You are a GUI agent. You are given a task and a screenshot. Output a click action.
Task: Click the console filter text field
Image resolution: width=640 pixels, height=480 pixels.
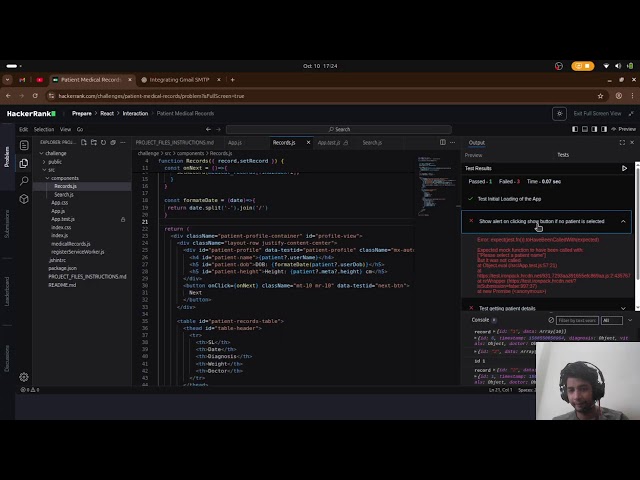pyautogui.click(x=577, y=320)
